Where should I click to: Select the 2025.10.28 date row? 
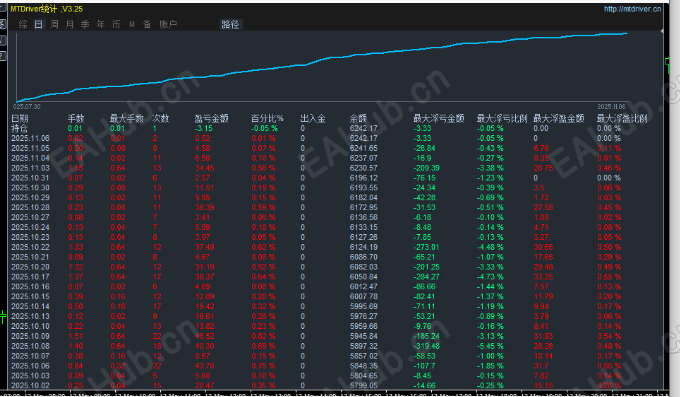coord(30,207)
